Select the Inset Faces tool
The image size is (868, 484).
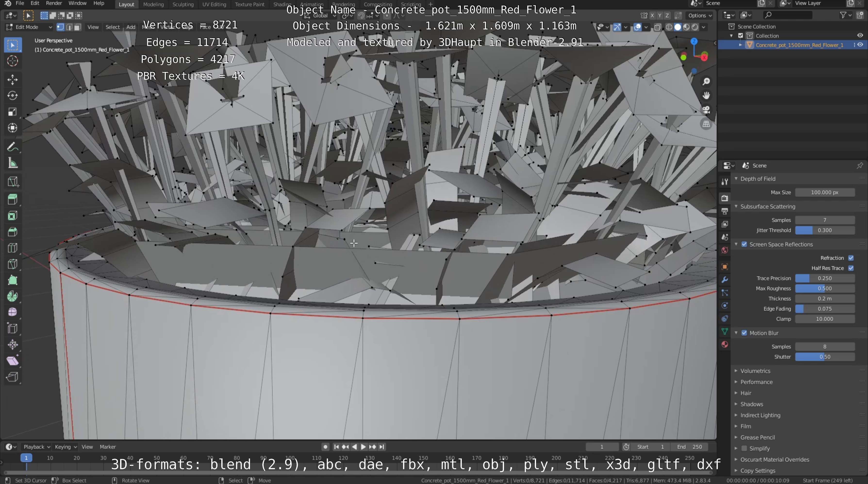[13, 216]
